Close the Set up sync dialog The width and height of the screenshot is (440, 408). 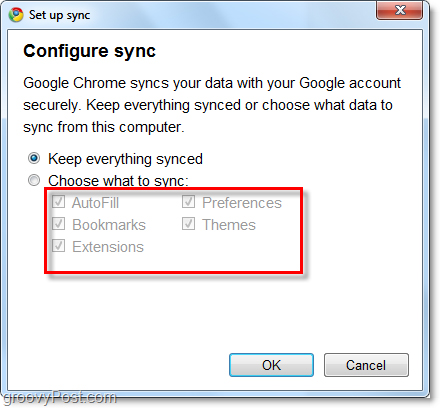click(x=400, y=10)
